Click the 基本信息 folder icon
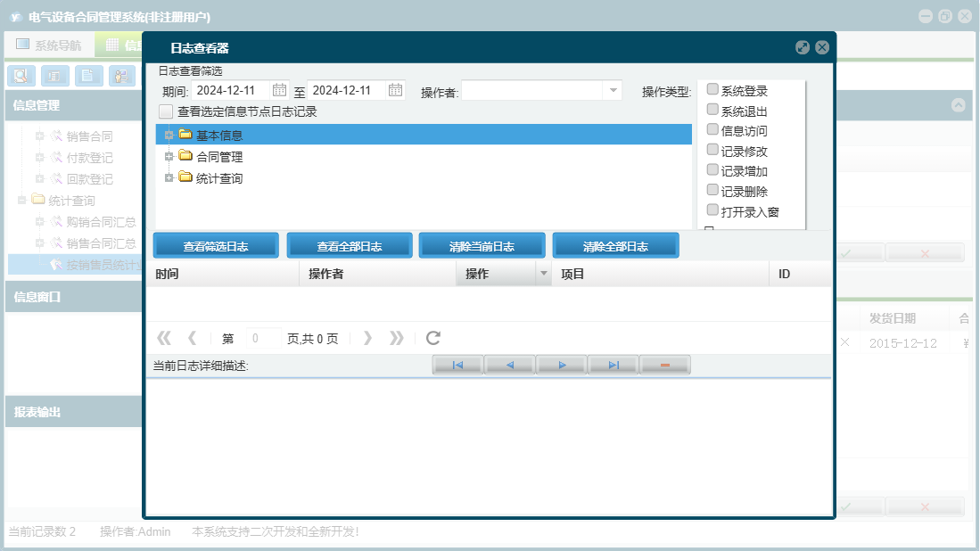980x551 pixels. 185,134
